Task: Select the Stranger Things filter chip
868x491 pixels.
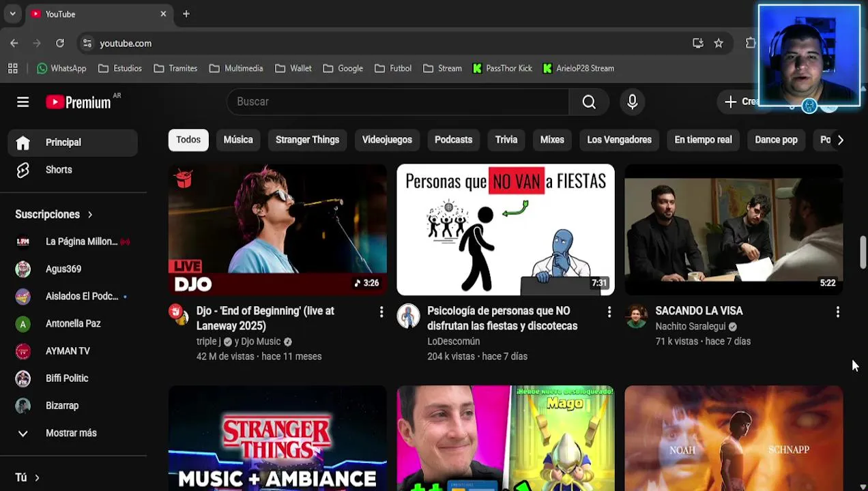Action: pos(307,140)
